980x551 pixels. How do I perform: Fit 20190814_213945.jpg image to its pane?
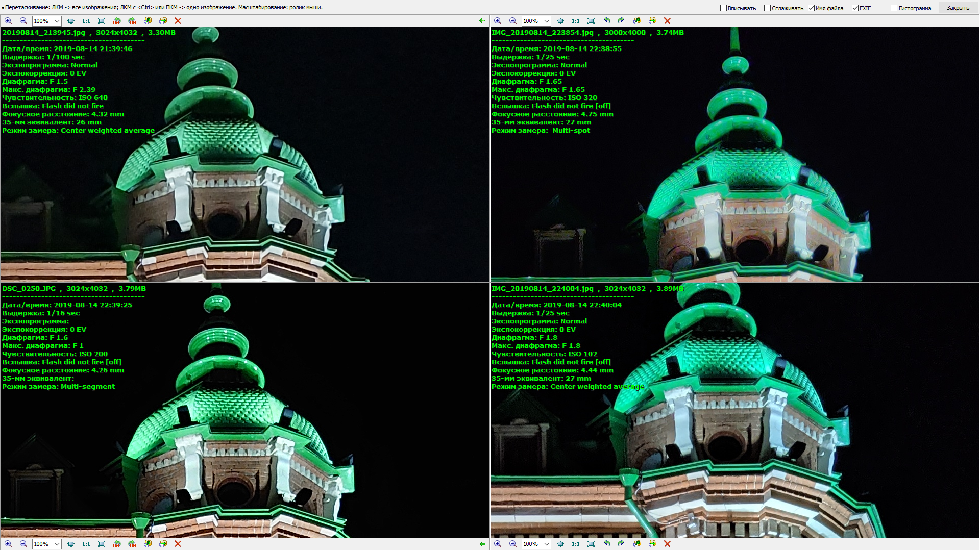(x=71, y=21)
